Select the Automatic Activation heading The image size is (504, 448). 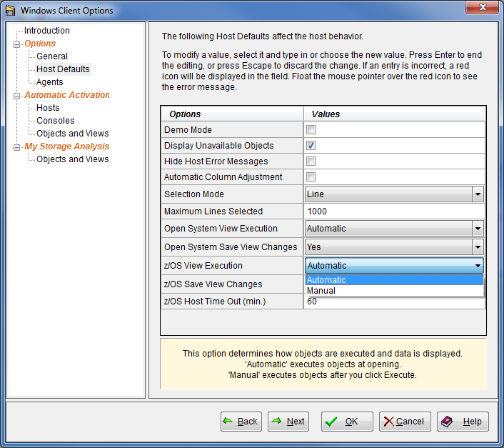pos(67,95)
